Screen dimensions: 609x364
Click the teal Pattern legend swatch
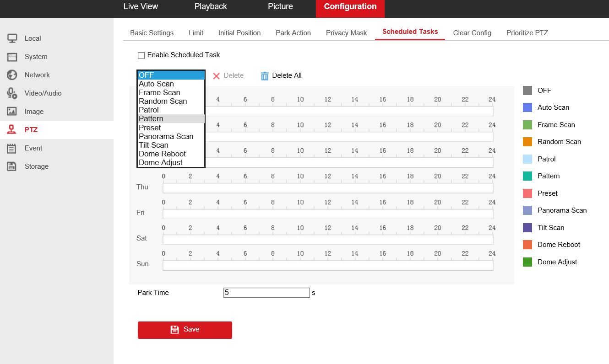tap(527, 176)
